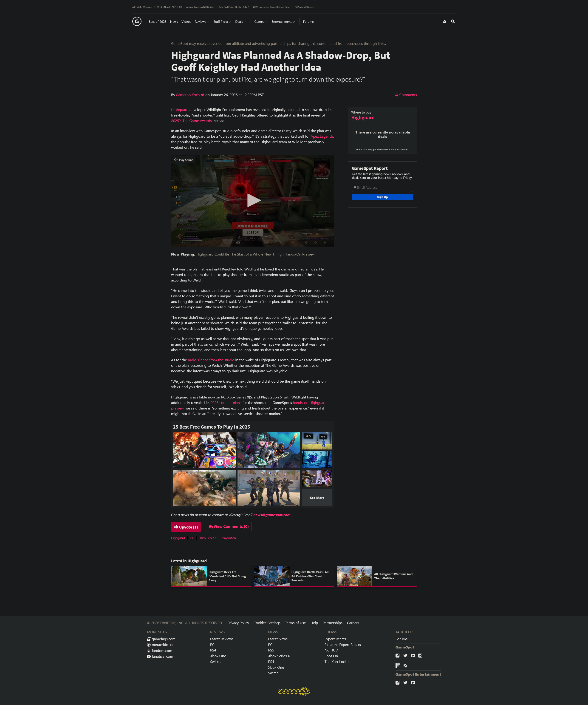Click the GameSpot logo icon in header
Viewport: 588px width, 705px height.
[137, 22]
